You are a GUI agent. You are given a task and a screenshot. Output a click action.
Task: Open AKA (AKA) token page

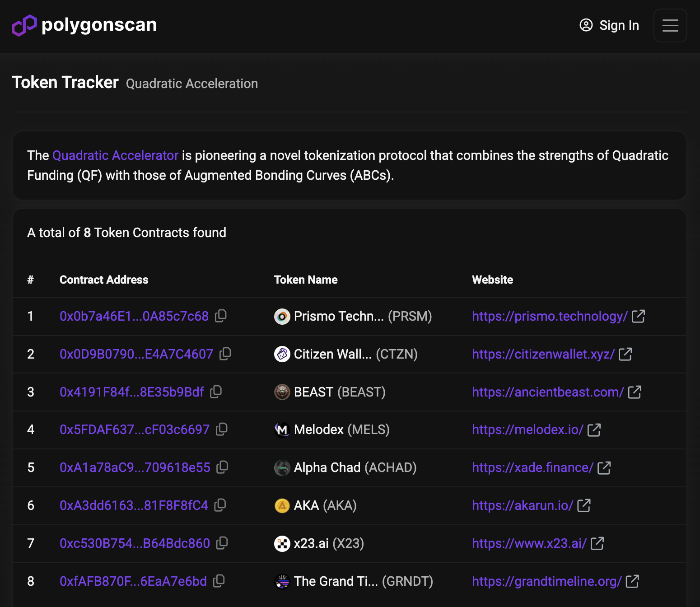click(325, 505)
